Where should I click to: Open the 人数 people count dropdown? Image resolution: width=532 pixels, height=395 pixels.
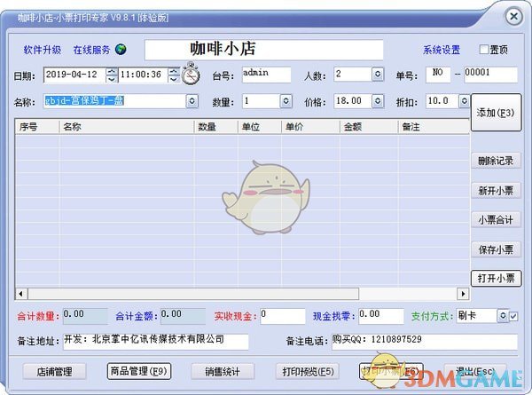(x=378, y=75)
